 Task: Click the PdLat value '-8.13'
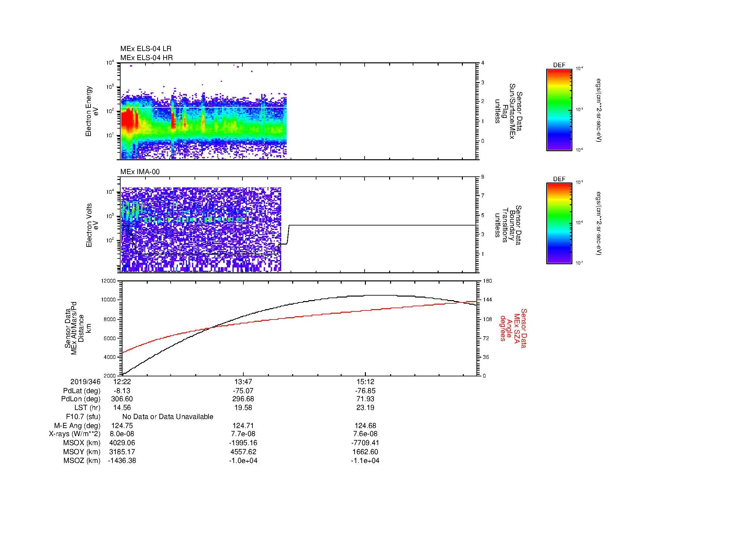tap(122, 391)
